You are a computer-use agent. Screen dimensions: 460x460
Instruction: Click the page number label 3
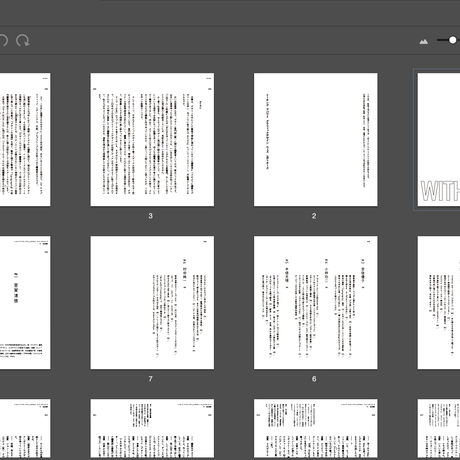pos(151,216)
